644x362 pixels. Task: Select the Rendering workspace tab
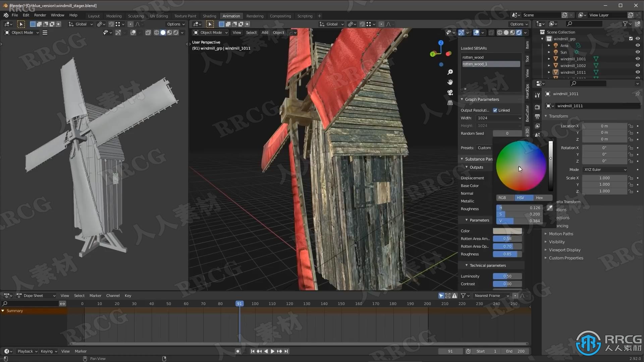click(x=255, y=16)
